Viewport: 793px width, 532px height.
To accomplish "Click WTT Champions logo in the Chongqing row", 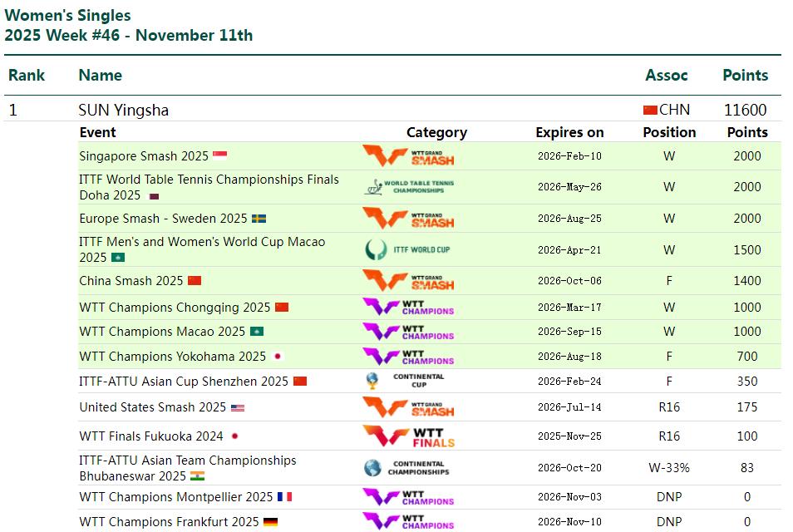I will [x=408, y=308].
